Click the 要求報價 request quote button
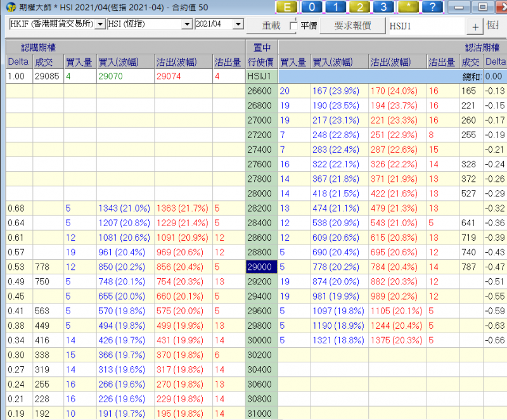 point(352,26)
